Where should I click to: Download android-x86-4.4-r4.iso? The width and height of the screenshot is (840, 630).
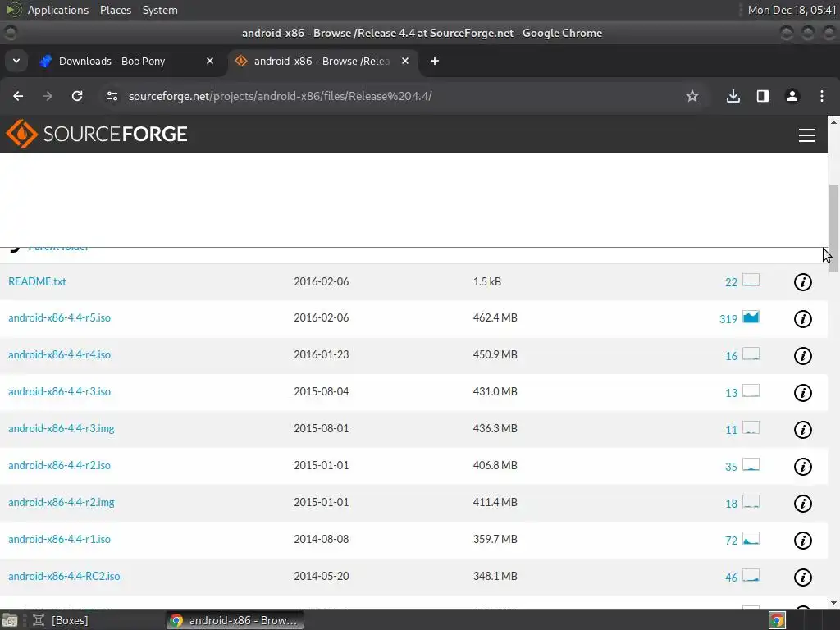click(59, 354)
